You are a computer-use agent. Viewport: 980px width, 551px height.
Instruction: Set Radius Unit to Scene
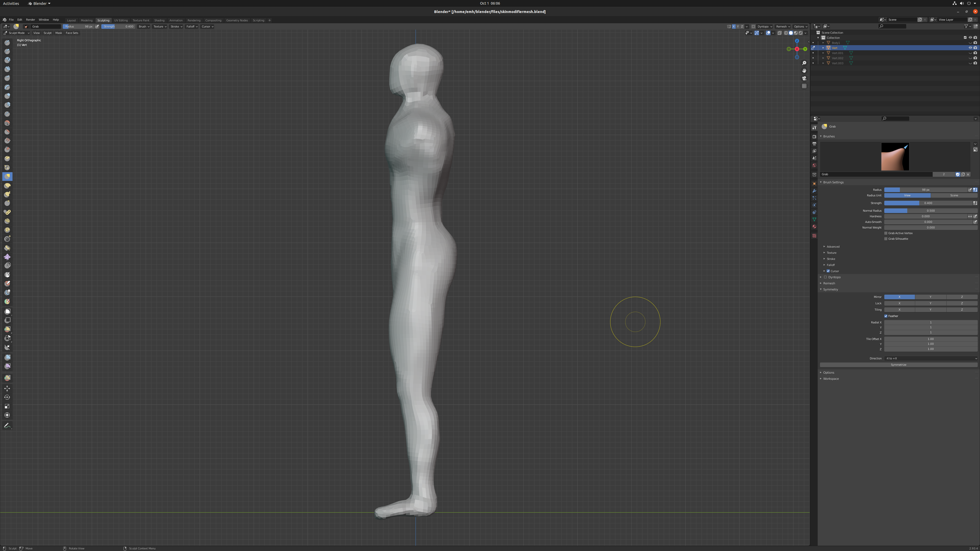click(954, 195)
